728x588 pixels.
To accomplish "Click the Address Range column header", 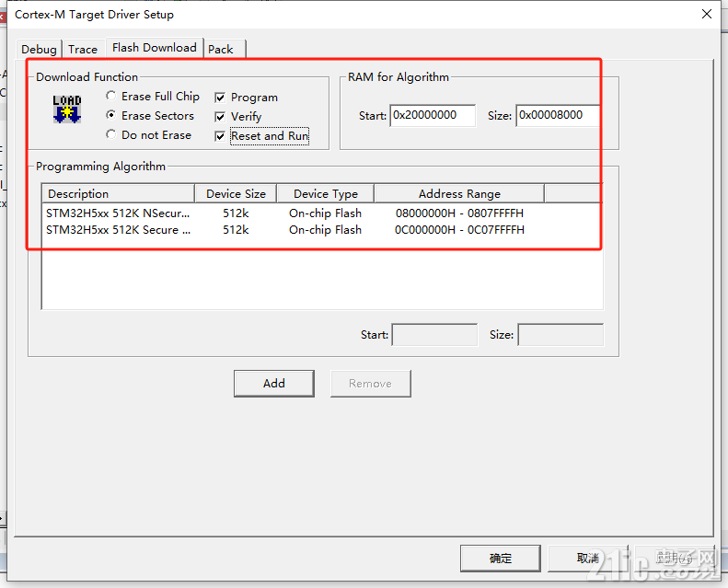I will tap(459, 193).
